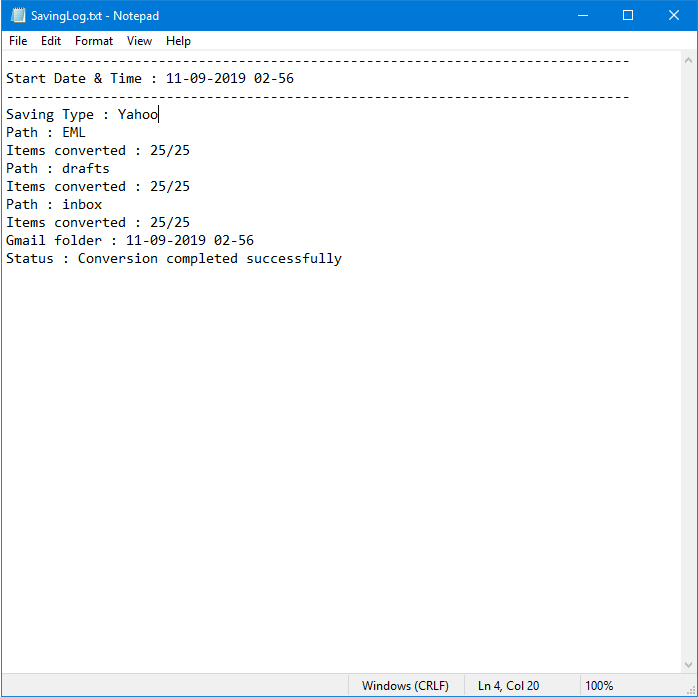Click the 'Path : inbox' line
Viewport: 698px width, 697px height.
tap(54, 204)
